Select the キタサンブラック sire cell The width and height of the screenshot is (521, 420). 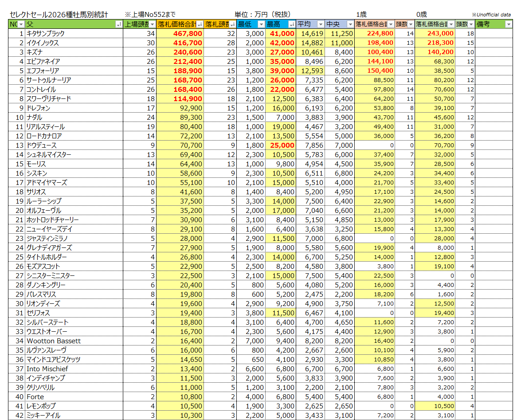pyautogui.click(x=74, y=34)
